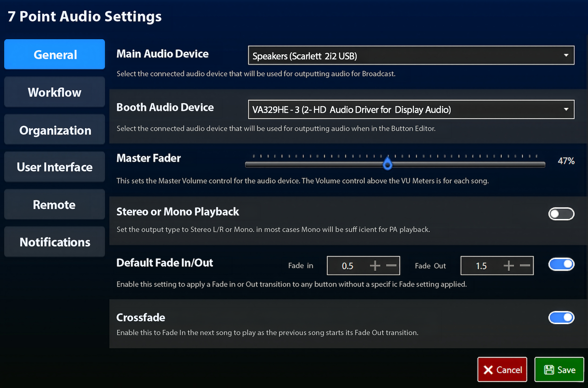Screen dimensions: 588x388
Task: Click the Main Audio Device dropdown arrow
Action: point(566,55)
